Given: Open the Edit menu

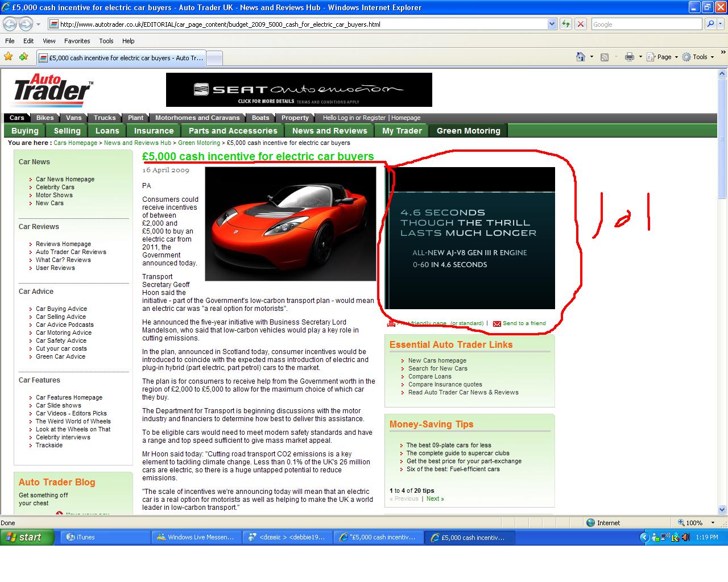Looking at the screenshot, I should tap(28, 41).
